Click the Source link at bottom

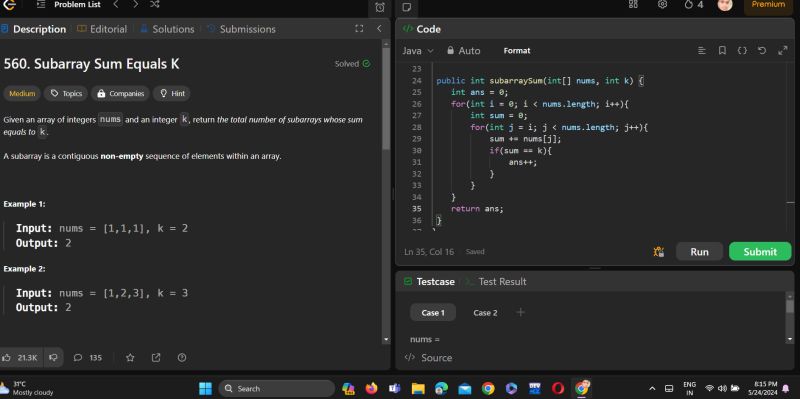(429, 358)
